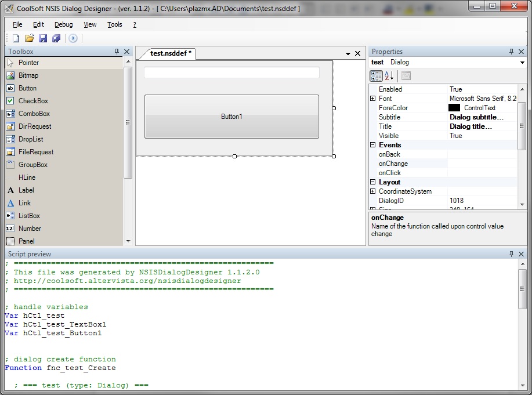Select the Link control in Toolbox
Image resolution: width=532 pixels, height=395 pixels.
(64, 203)
